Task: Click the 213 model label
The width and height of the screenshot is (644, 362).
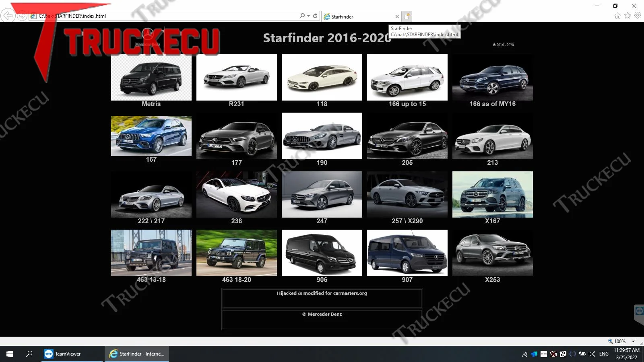Action: point(493,162)
